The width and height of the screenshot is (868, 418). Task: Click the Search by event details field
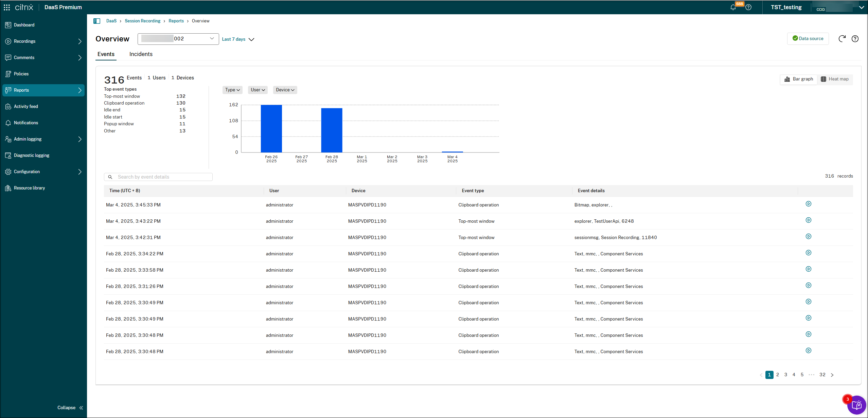tap(158, 177)
